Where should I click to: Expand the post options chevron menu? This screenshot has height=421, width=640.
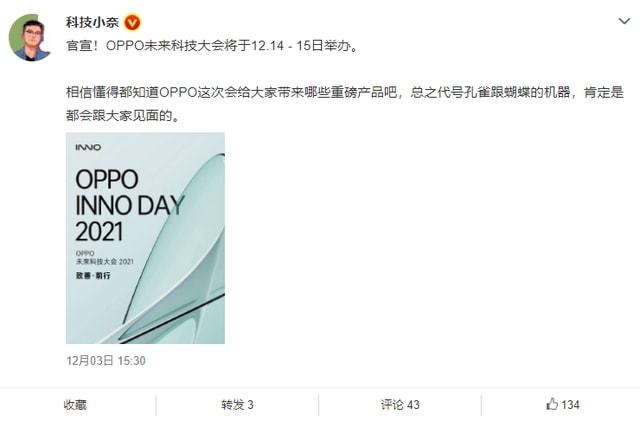tap(624, 21)
